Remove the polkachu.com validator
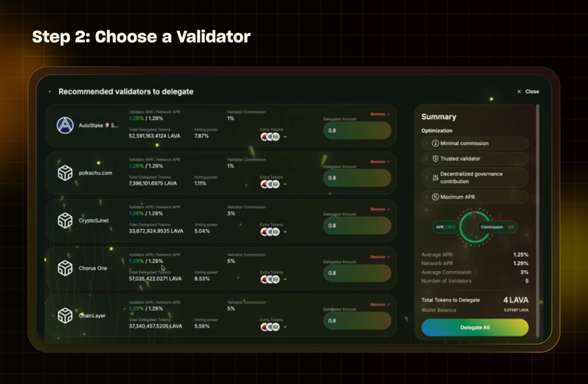 click(380, 162)
